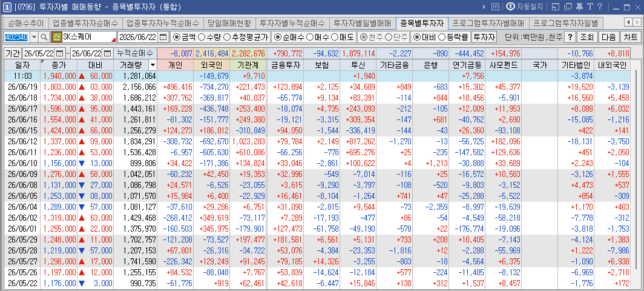The height and width of the screenshot is (291, 644).
Task: Click the small play arrow in the title bar
Action: pos(484,7)
